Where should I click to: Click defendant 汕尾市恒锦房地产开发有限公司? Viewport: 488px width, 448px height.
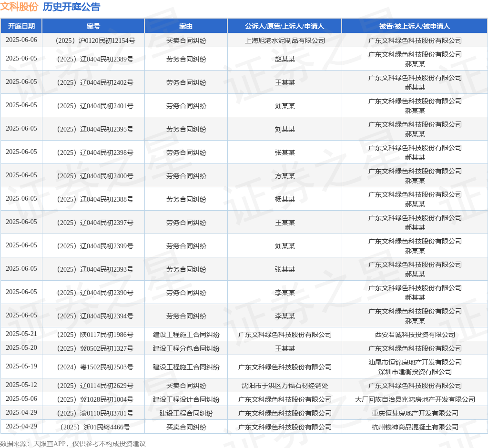pos(415,362)
